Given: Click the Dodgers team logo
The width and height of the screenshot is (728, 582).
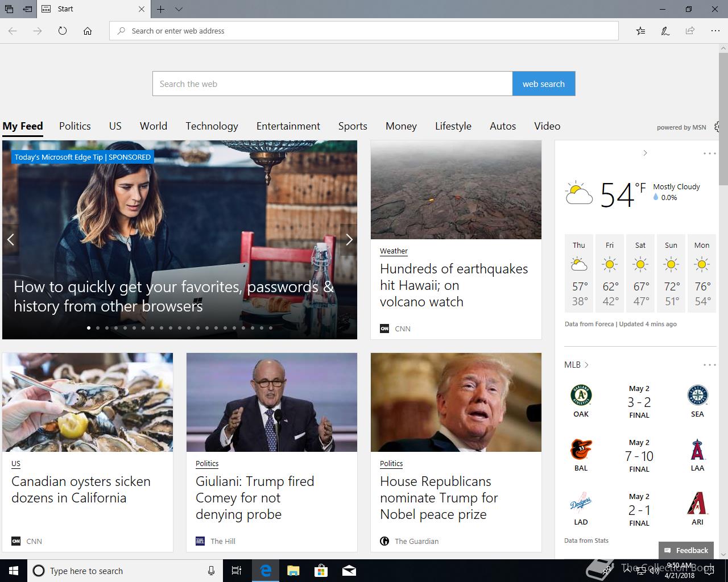Looking at the screenshot, I should (581, 503).
